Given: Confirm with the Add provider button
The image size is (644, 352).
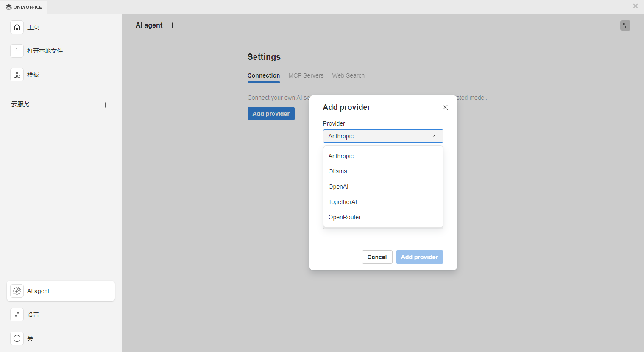Looking at the screenshot, I should [419, 257].
